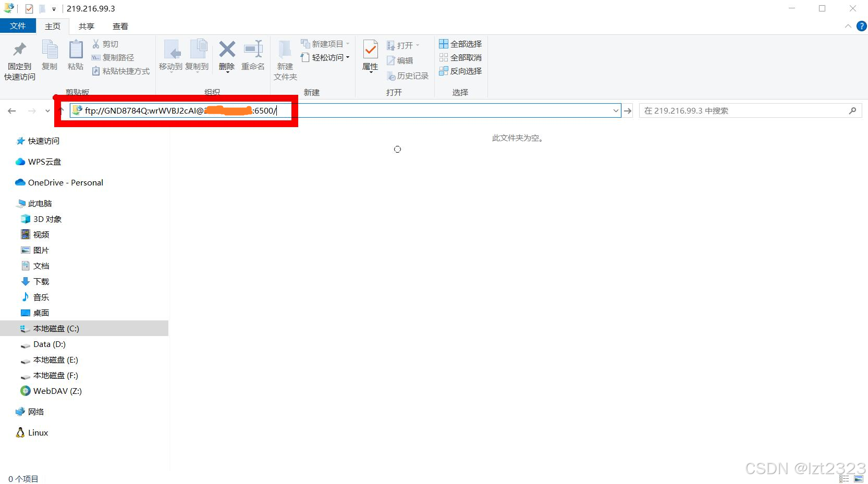Switch to the Share (共享) tab

[x=87, y=26]
